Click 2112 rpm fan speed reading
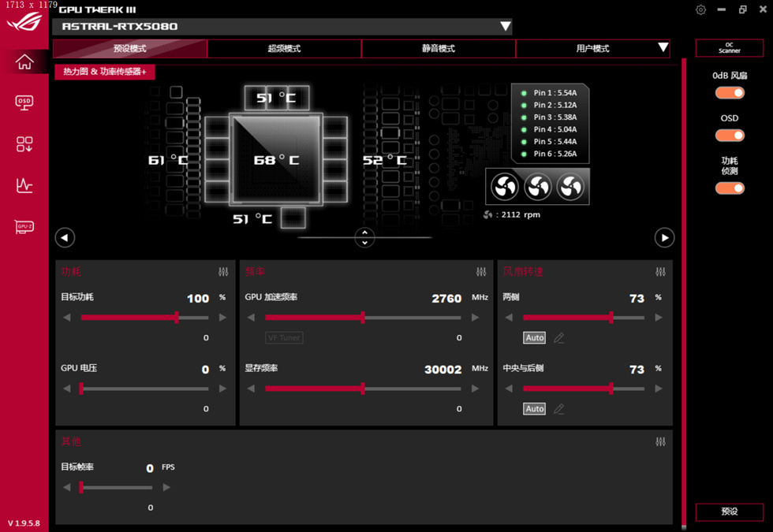Screen dimensions: 773x532 [521, 214]
